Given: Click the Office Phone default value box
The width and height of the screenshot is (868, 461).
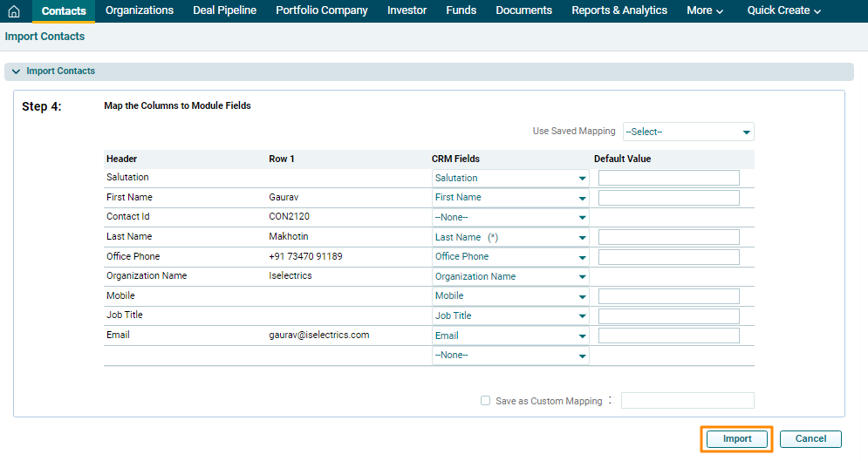Looking at the screenshot, I should [x=668, y=257].
